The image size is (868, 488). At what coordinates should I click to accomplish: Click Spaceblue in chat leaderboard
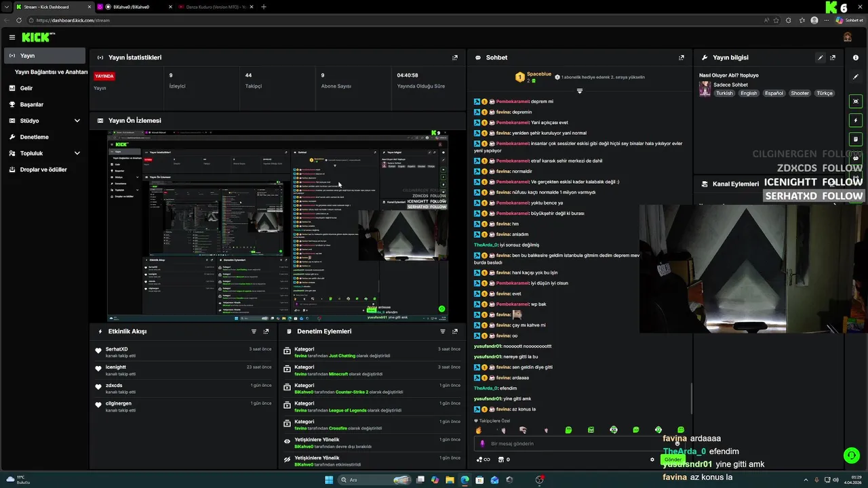[x=539, y=74]
